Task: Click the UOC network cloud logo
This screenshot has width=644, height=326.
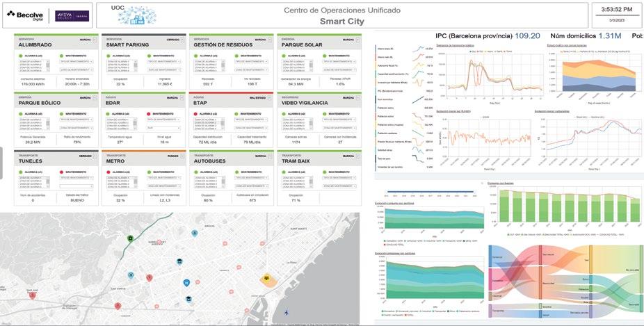Action: 137,17
